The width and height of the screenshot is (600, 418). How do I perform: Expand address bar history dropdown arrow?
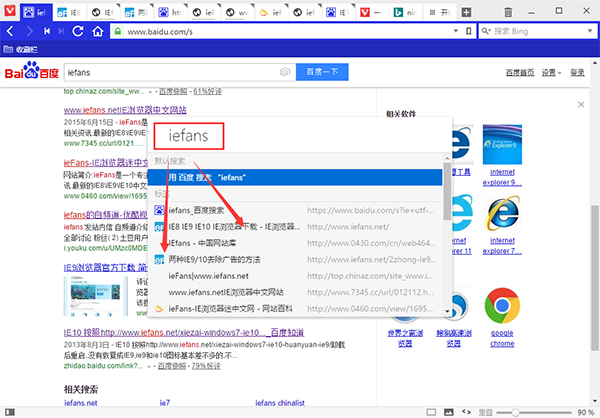(456, 31)
